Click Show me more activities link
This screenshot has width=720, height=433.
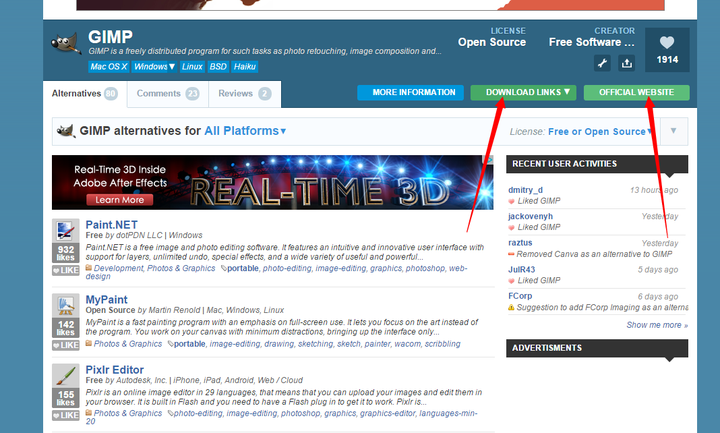tap(657, 325)
